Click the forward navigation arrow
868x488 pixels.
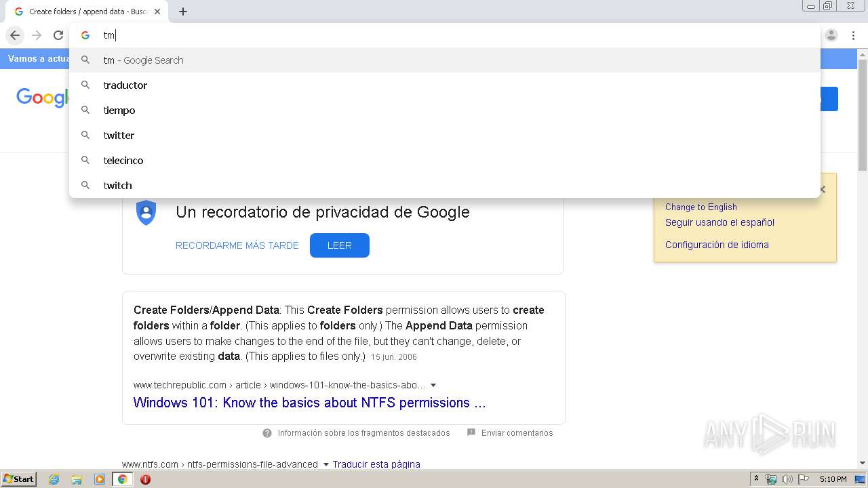[x=37, y=35]
